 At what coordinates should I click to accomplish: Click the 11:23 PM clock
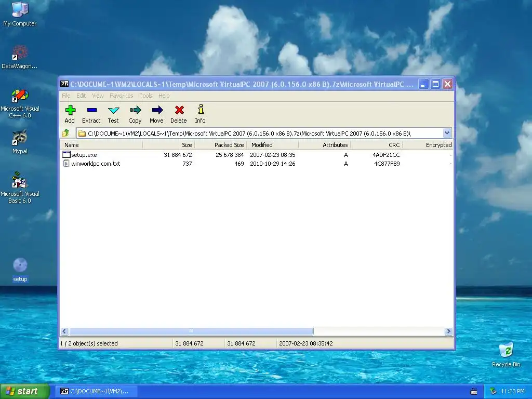(x=512, y=391)
